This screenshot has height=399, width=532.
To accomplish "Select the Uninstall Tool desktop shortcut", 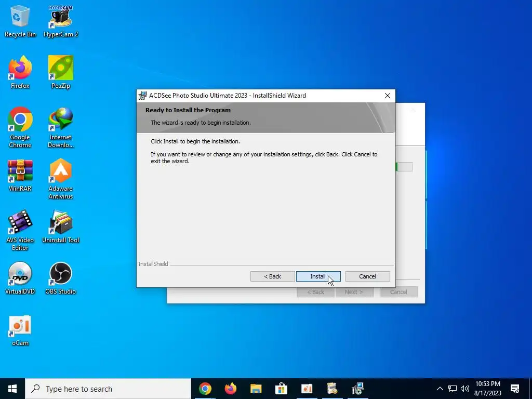I will [61, 227].
